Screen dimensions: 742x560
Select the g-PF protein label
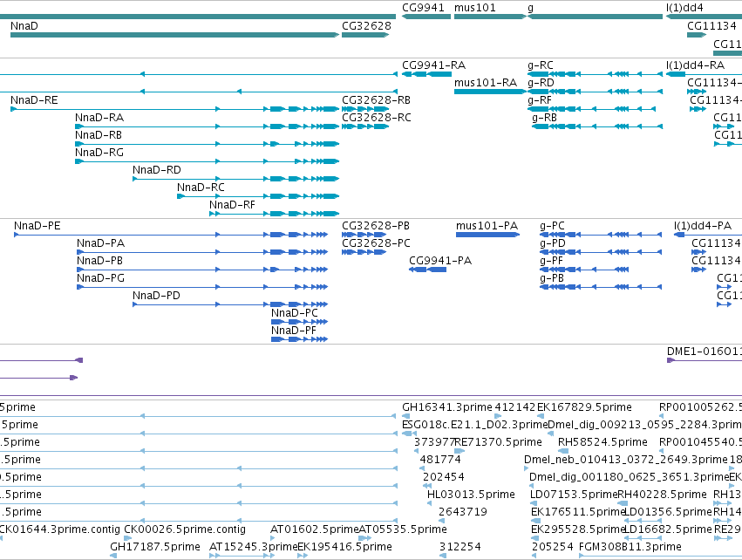coord(552,262)
